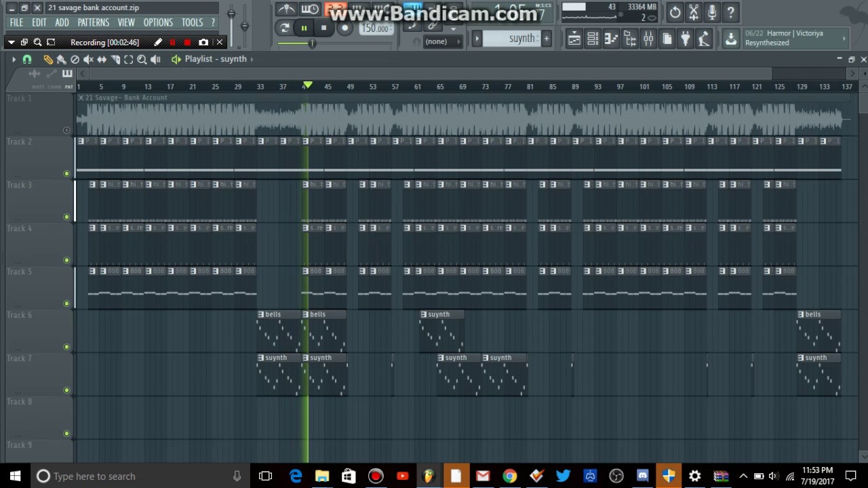868x488 pixels.
Task: Select the Select tool in Playlist
Action: click(x=129, y=60)
